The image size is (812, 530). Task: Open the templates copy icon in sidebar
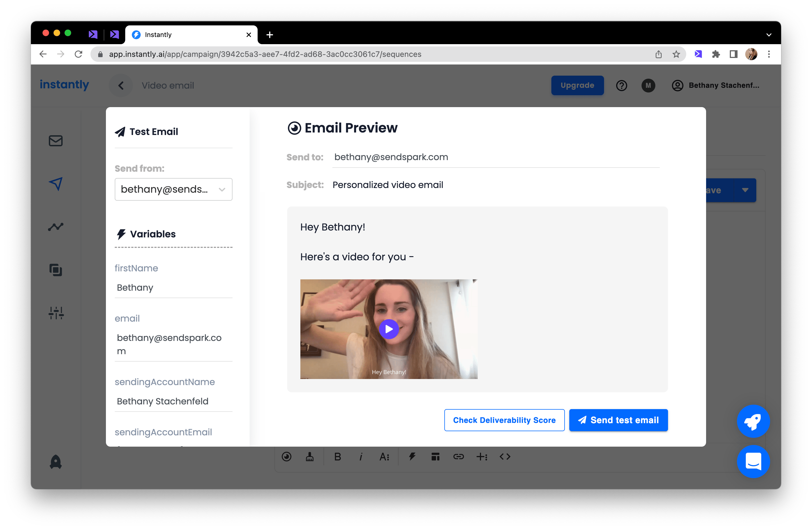tap(56, 270)
